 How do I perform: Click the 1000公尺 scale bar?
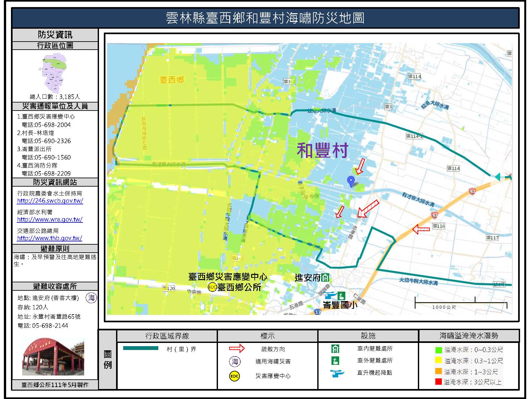coord(461,303)
